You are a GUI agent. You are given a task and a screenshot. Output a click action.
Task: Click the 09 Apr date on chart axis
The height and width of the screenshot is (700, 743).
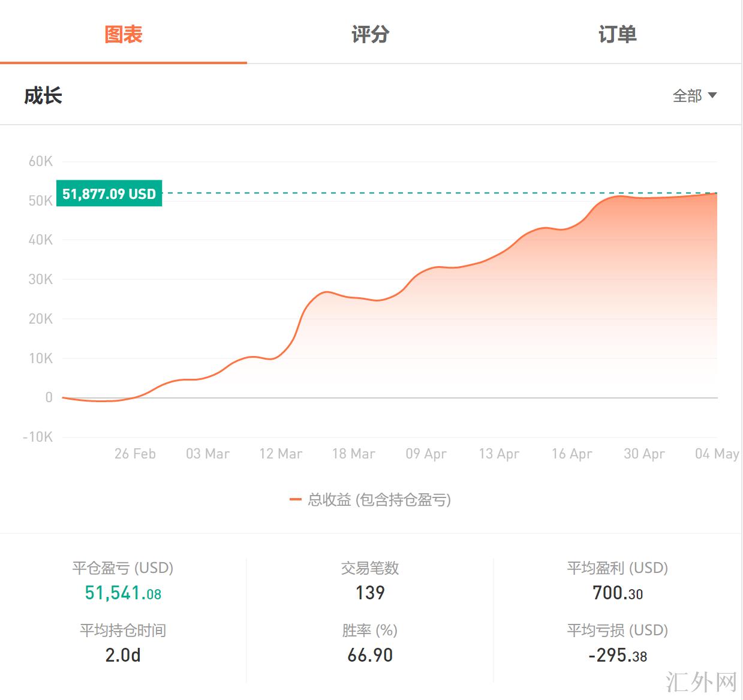tap(426, 454)
